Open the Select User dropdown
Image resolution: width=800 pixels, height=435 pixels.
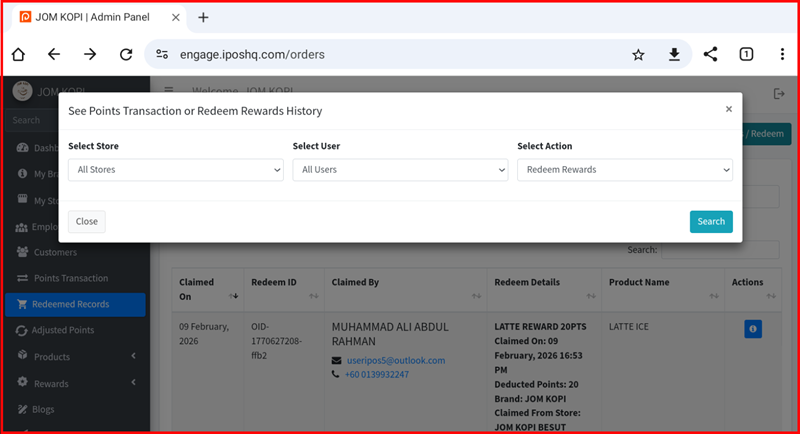[400, 170]
